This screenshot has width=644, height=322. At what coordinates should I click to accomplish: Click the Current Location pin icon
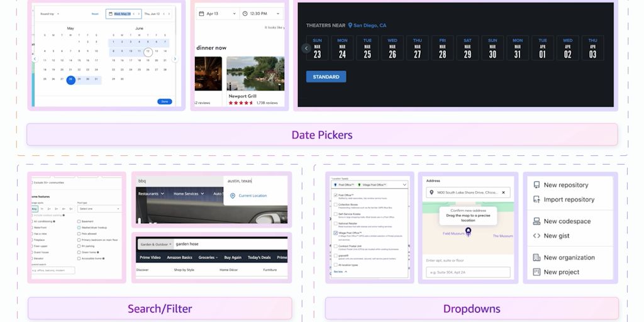coord(233,196)
